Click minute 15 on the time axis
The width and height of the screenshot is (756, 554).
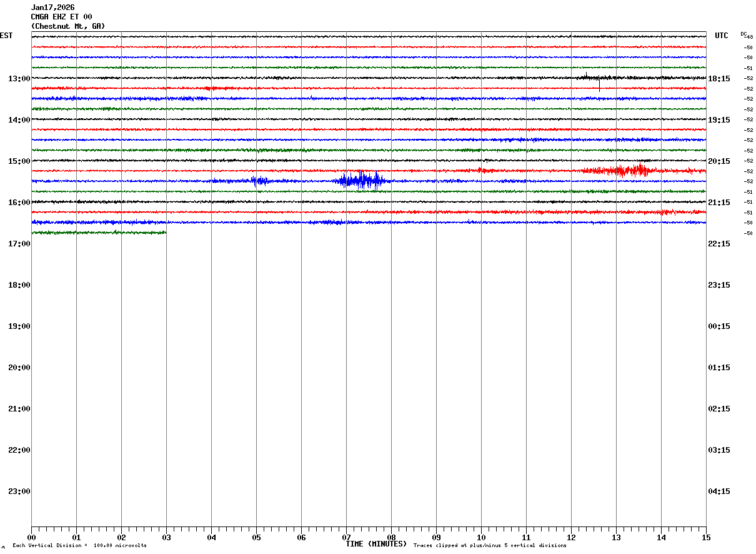[706, 538]
